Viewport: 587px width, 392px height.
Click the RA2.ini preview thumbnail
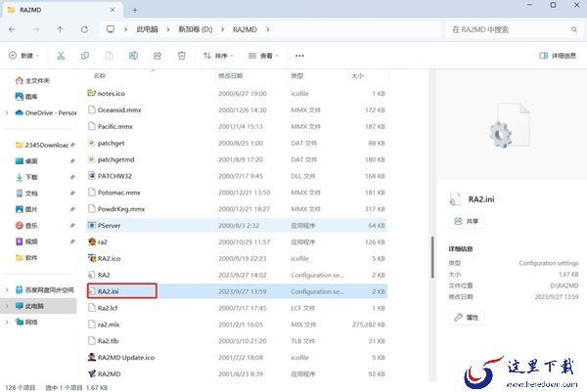[x=511, y=126]
